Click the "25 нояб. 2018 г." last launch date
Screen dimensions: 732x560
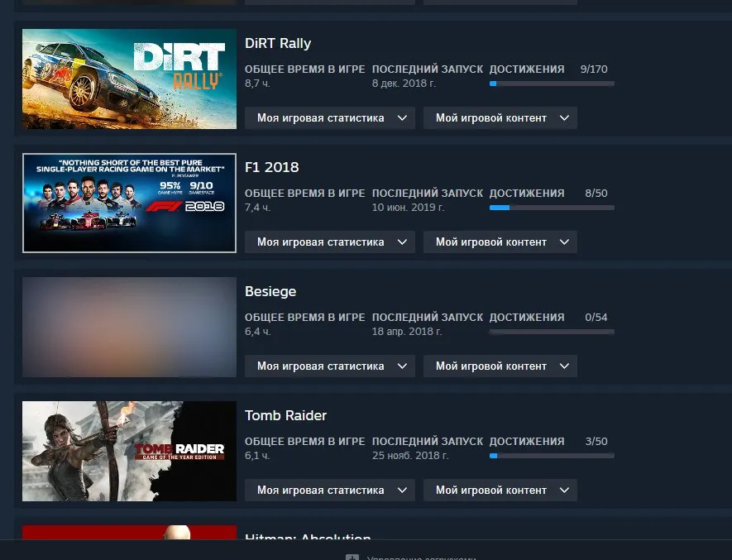click(410, 456)
